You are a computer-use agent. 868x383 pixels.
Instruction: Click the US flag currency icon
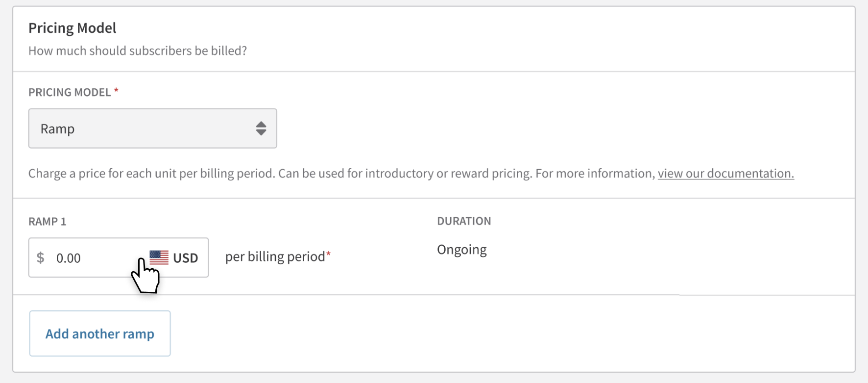pyautogui.click(x=159, y=257)
